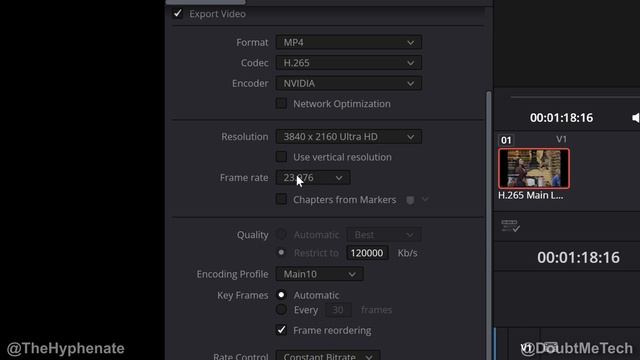The image size is (640, 360).
Task: Open the Encoder dropdown showing NVIDIA
Action: click(349, 83)
